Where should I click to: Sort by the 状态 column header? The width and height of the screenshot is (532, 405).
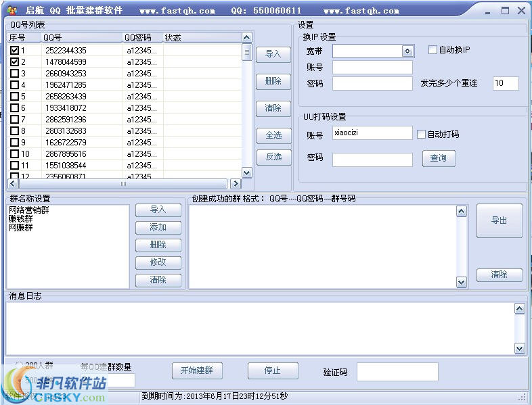coord(202,38)
